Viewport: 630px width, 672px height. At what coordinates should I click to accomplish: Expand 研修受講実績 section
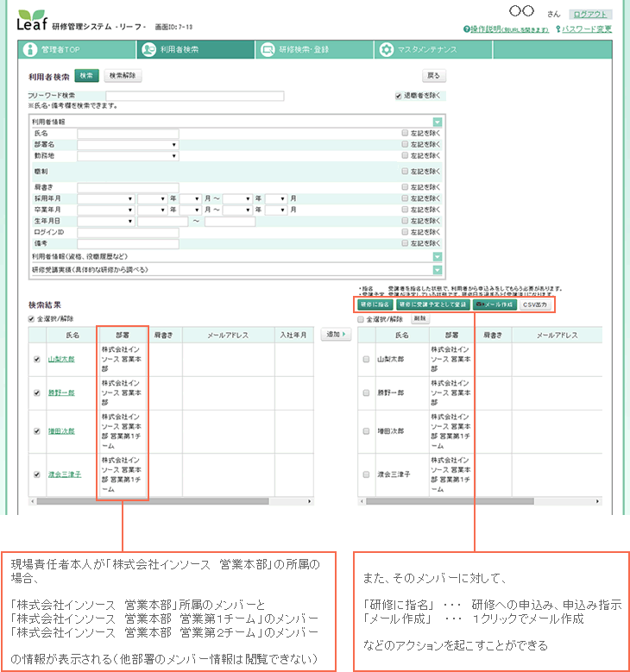437,270
